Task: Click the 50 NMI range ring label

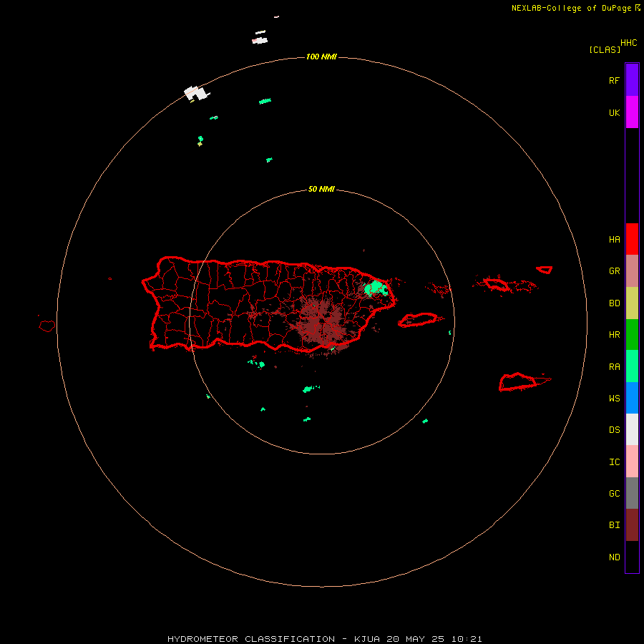Action: click(x=321, y=190)
